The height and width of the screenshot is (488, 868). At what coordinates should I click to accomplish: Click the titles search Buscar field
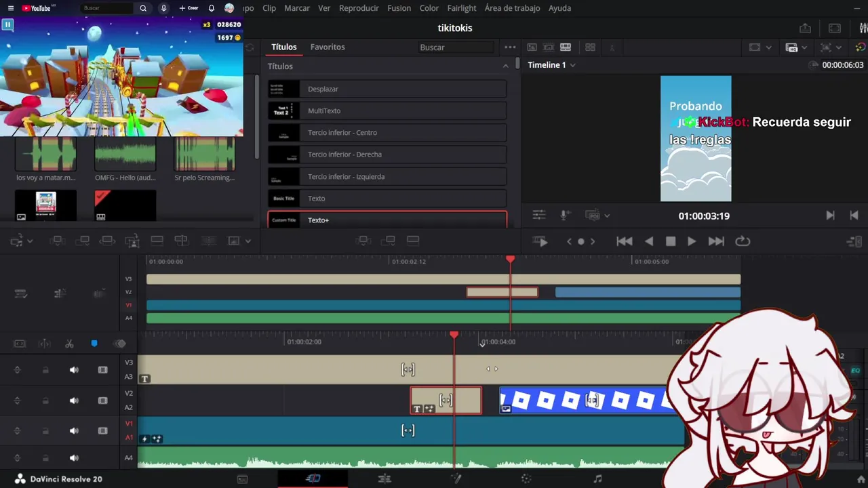456,47
